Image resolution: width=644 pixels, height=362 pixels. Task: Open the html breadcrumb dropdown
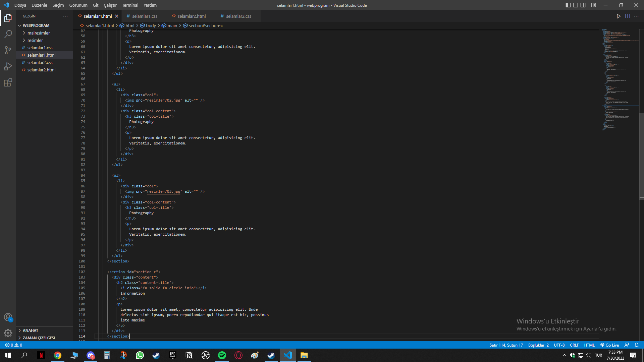(x=127, y=25)
